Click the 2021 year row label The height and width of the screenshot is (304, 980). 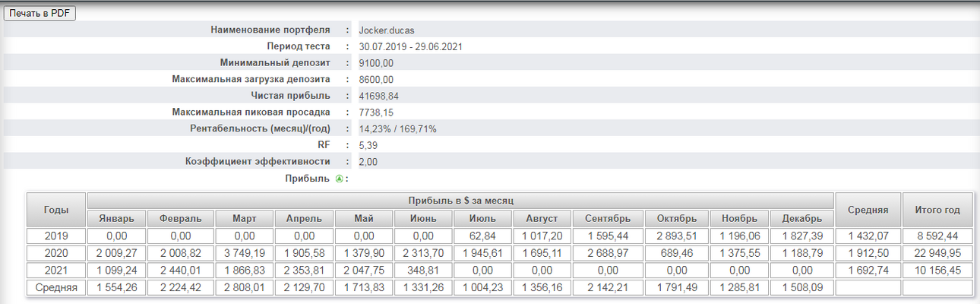(x=57, y=270)
